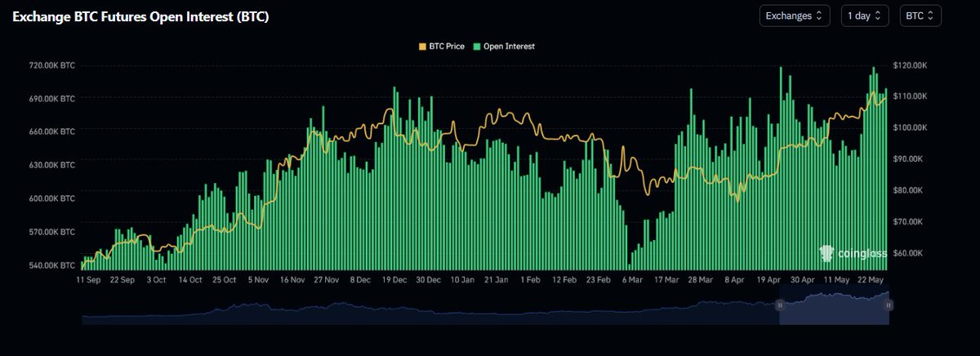Click the 27 Nov date label

pos(327,279)
